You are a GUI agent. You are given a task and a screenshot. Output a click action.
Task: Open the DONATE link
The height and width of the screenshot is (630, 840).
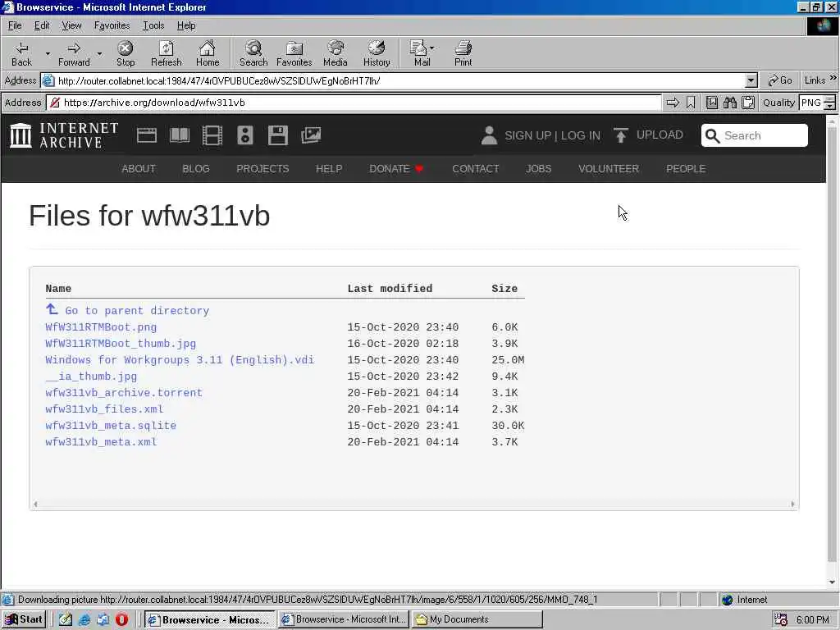pos(396,169)
